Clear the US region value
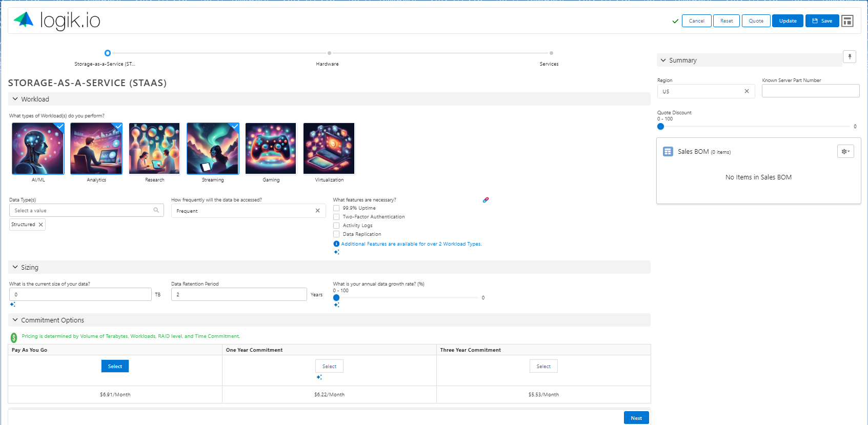 coord(746,91)
